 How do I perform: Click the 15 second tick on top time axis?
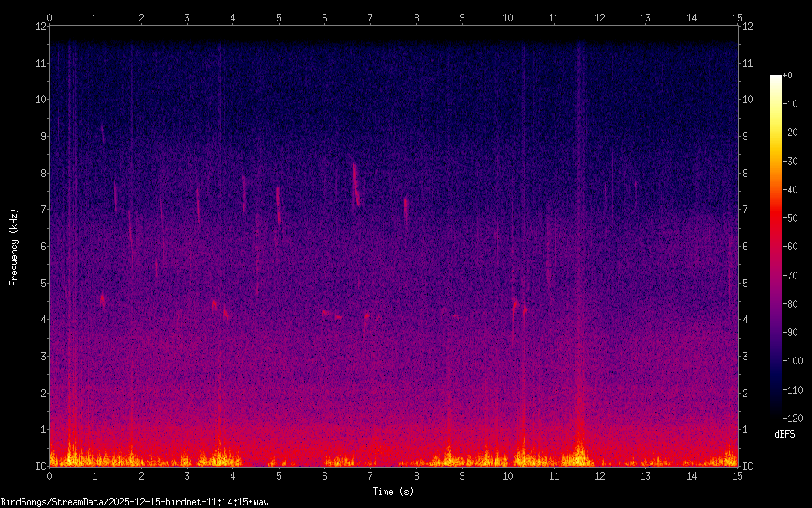737,17
